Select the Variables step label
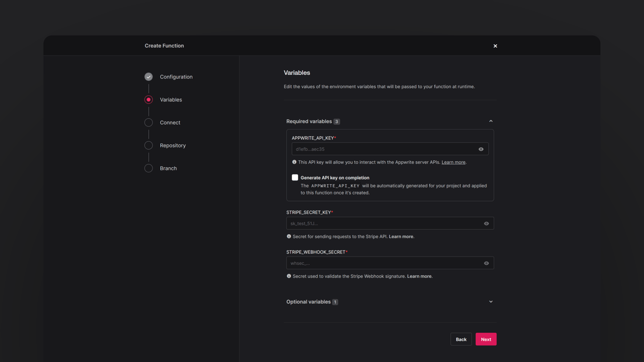 [x=171, y=100]
